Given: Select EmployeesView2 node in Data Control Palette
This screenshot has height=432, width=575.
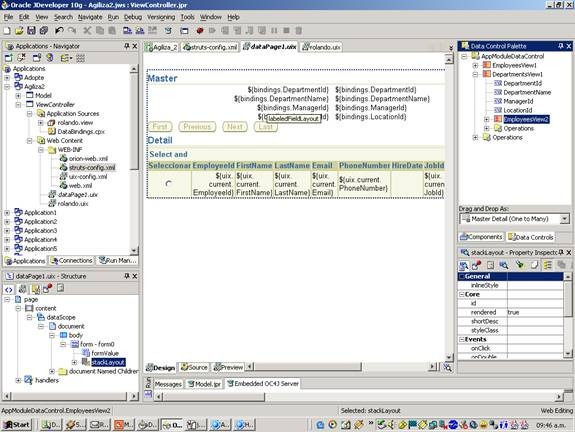Looking at the screenshot, I should pos(526,119).
